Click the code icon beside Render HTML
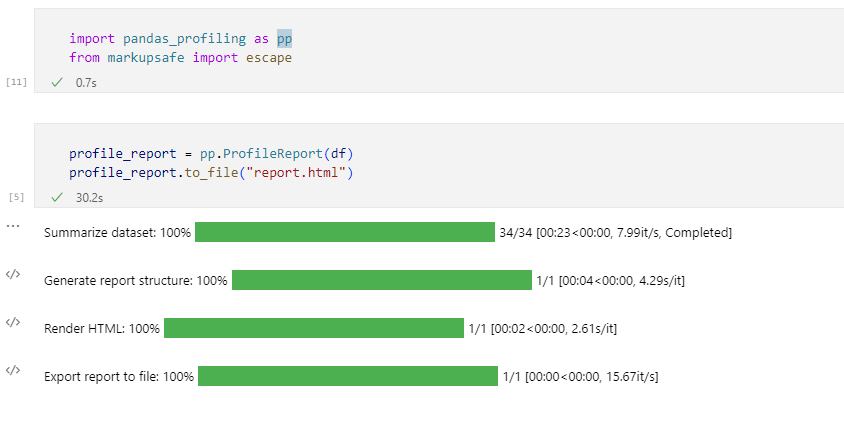This screenshot has width=844, height=421. pyautogui.click(x=13, y=322)
